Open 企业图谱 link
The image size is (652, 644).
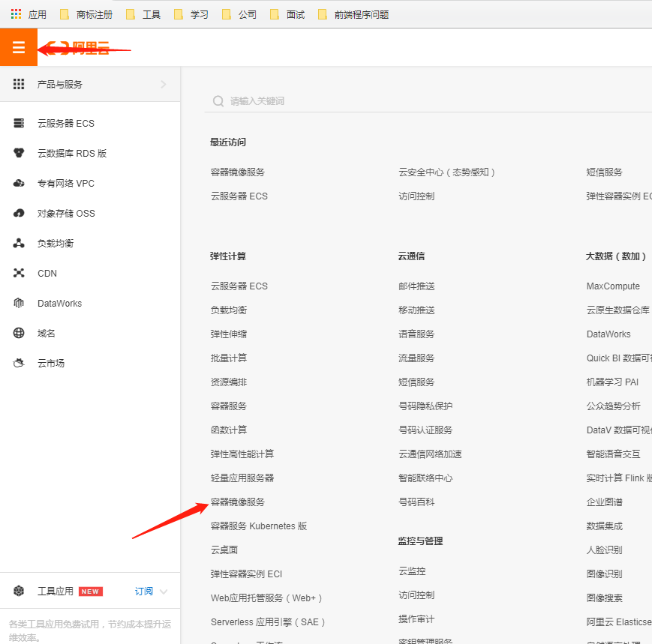[604, 502]
